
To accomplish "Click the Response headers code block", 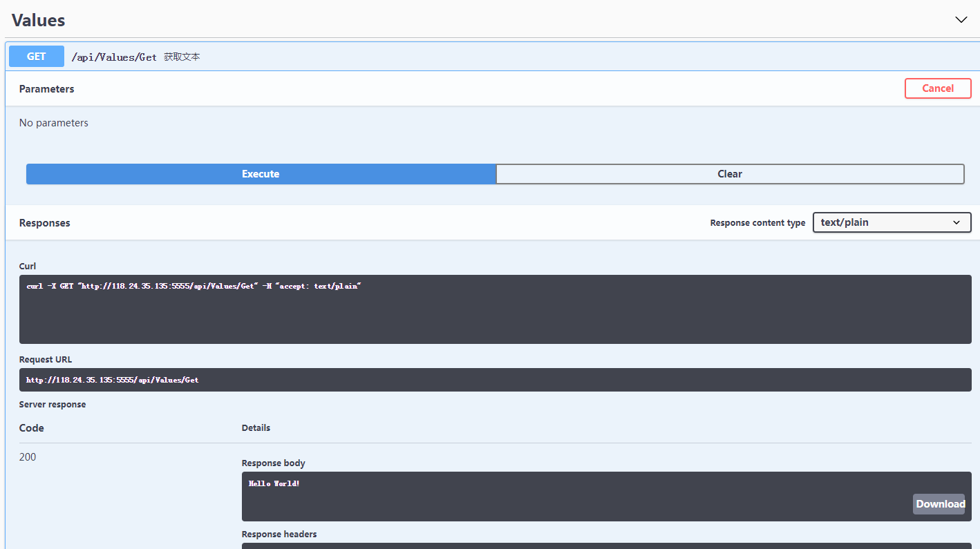I will [605, 546].
